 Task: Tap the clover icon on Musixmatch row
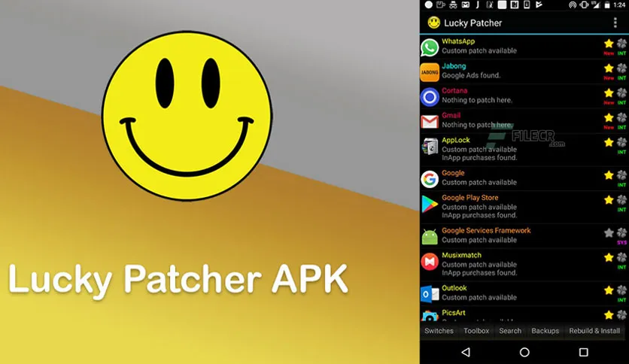pyautogui.click(x=621, y=257)
